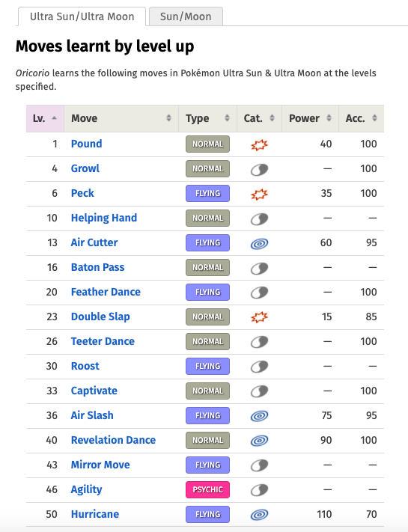Open the Roost move link

pyautogui.click(x=85, y=366)
